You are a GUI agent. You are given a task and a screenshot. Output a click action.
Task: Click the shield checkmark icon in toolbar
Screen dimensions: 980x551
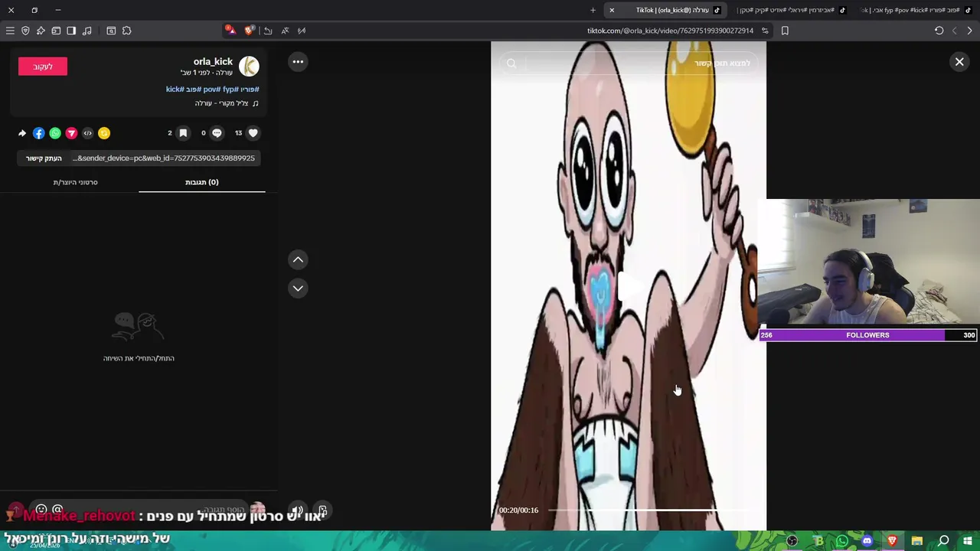tap(25, 31)
